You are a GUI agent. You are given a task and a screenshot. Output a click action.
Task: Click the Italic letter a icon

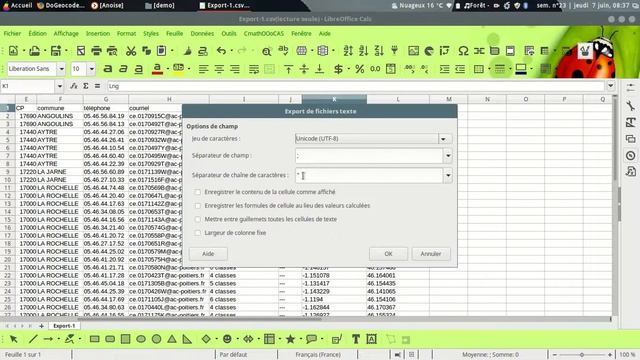123,69
